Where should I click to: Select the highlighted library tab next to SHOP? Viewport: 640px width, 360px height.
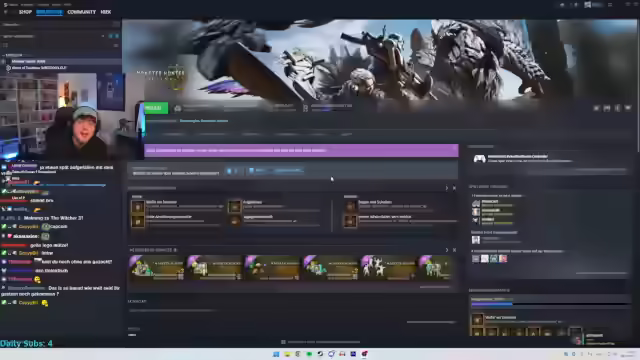click(49, 12)
